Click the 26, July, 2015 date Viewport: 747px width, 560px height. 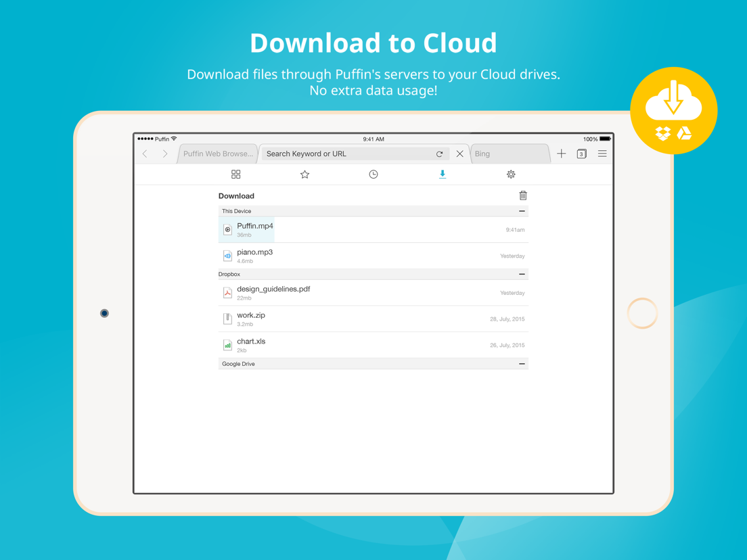(507, 345)
